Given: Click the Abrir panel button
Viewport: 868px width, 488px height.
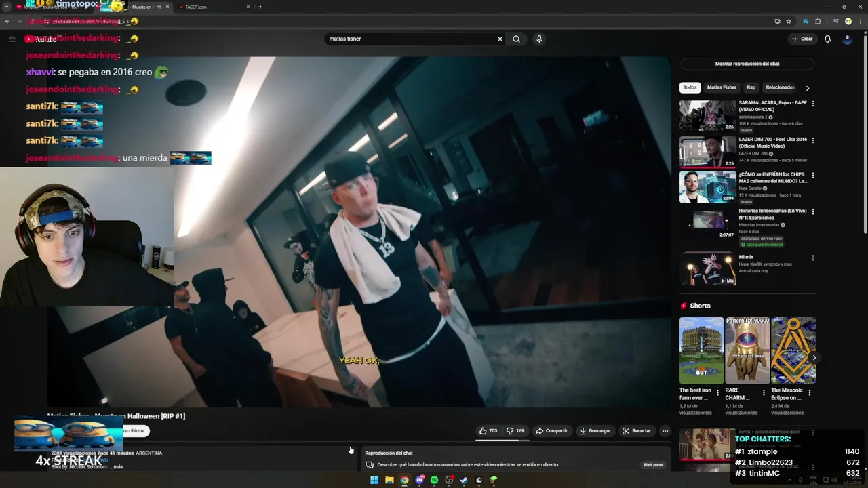Looking at the screenshot, I should click(653, 465).
